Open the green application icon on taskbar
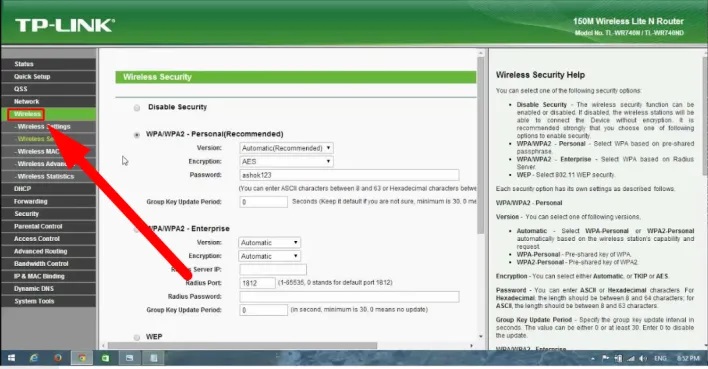The image size is (708, 369). [x=105, y=358]
